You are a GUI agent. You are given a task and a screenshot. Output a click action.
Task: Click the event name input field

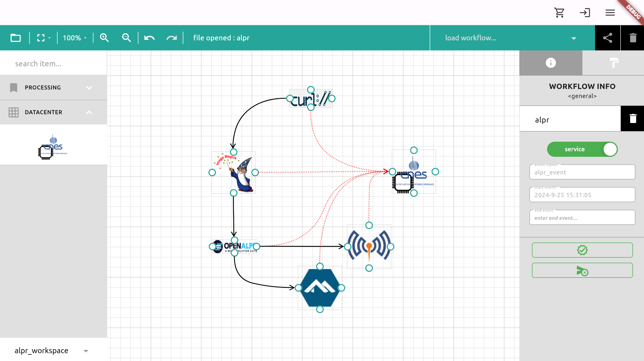click(x=582, y=172)
